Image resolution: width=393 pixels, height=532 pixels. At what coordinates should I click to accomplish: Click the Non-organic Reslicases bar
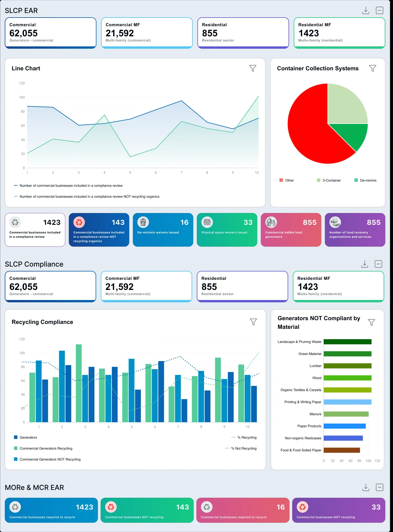[343, 438]
